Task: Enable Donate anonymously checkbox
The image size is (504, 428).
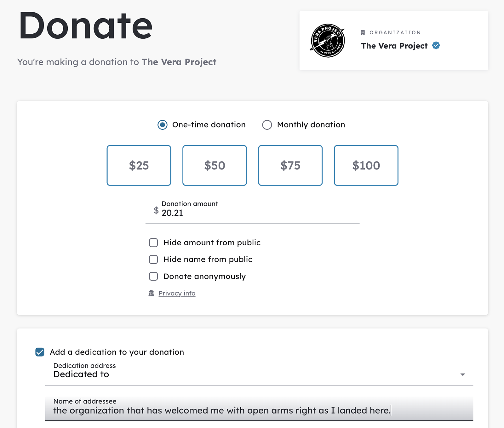Action: click(153, 276)
